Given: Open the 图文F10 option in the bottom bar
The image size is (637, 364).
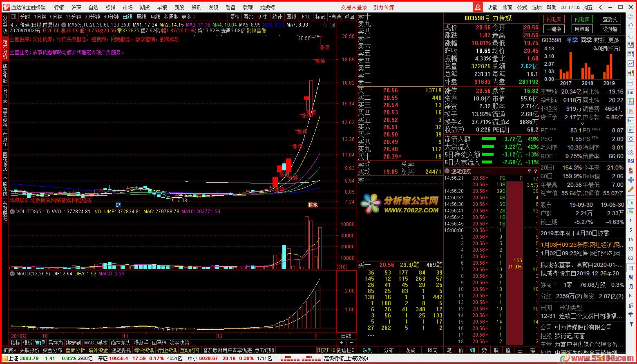Looking at the screenshot, I should pos(326,350).
